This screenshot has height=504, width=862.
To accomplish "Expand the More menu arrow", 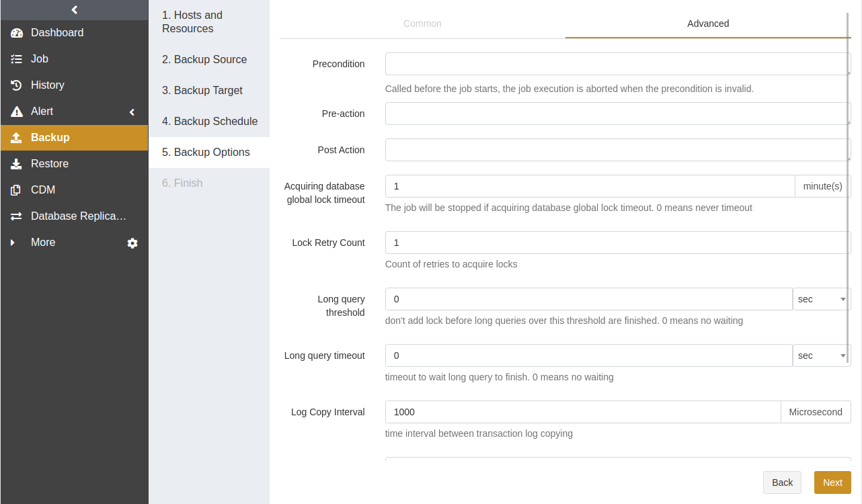I will point(12,243).
